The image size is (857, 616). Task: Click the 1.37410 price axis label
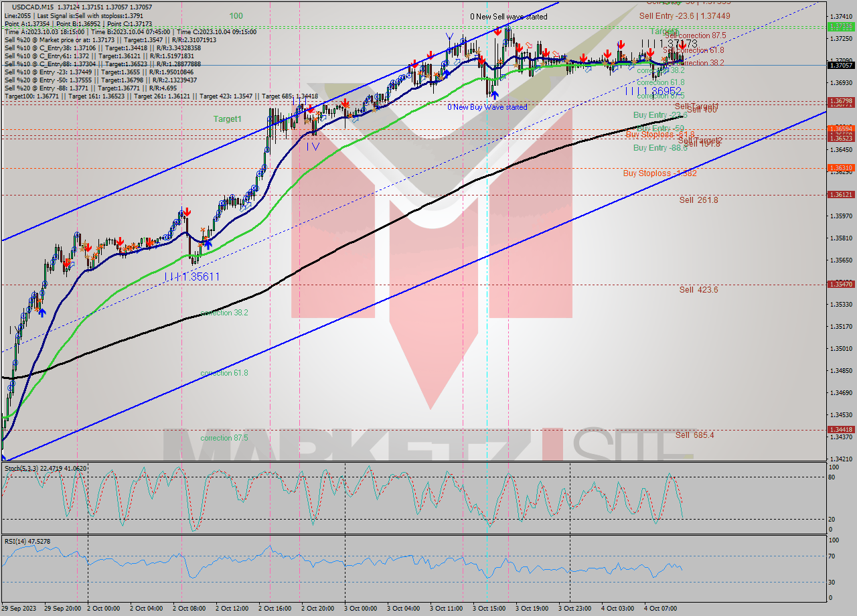click(841, 17)
